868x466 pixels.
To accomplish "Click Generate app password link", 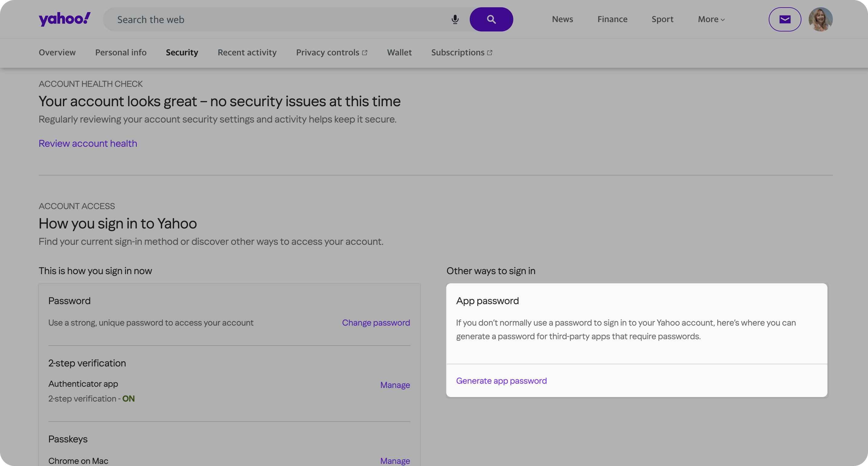I will coord(501,381).
